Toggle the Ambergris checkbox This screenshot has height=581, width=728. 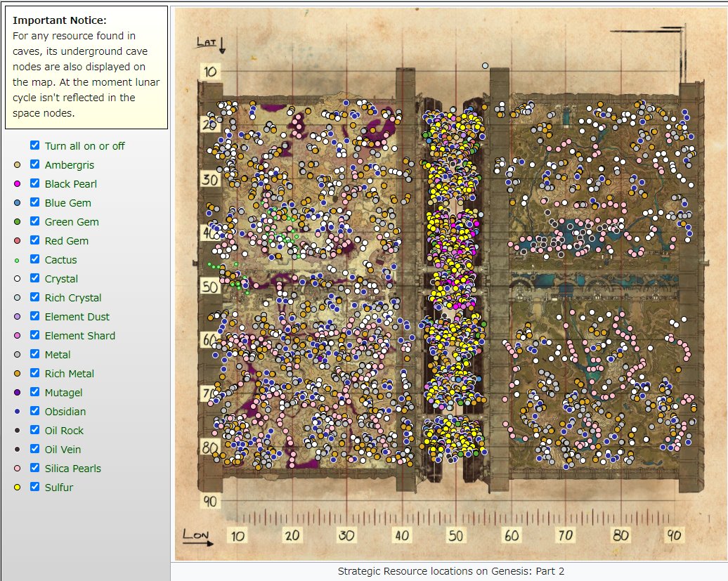35,164
